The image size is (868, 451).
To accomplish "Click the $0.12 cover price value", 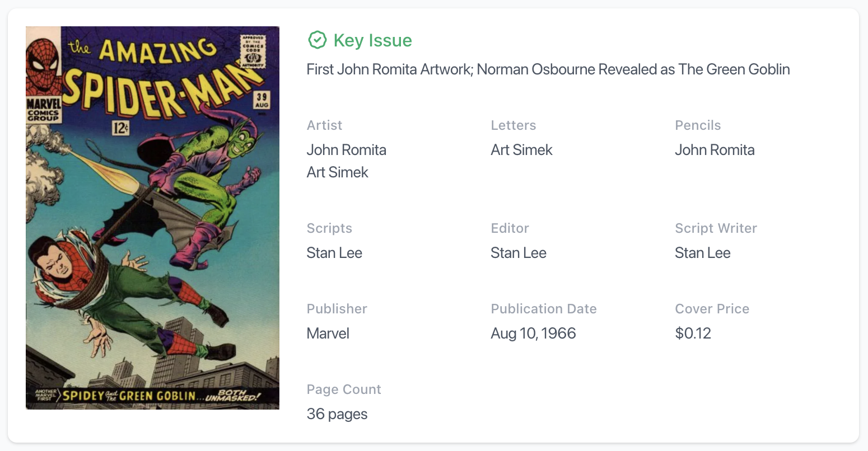I will 693,333.
